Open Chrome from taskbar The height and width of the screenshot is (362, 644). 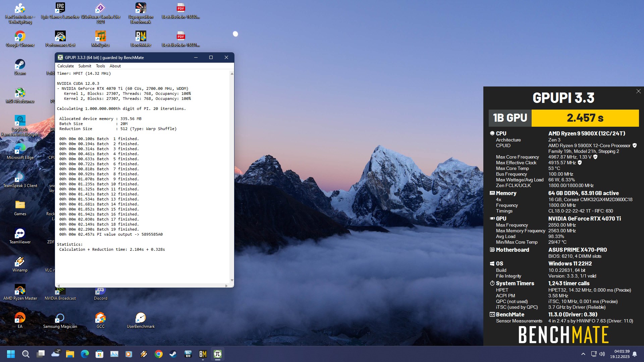point(158,354)
